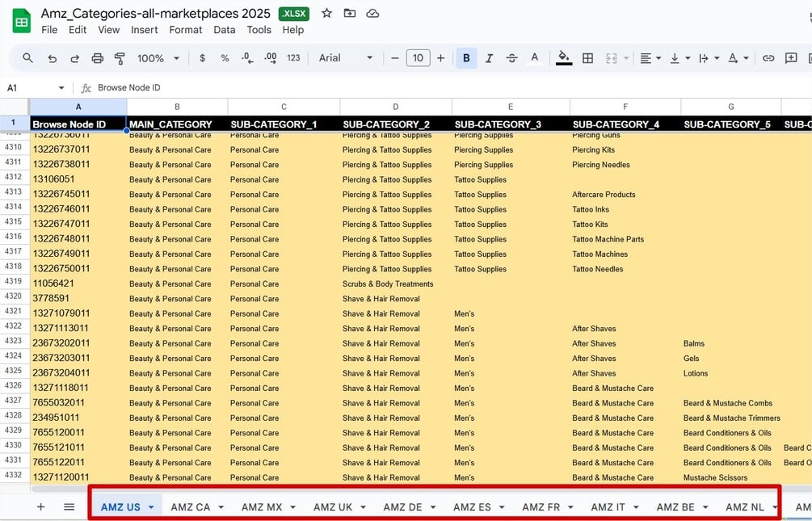812x521 pixels.
Task: Toggle italic formatting
Action: [x=489, y=57]
